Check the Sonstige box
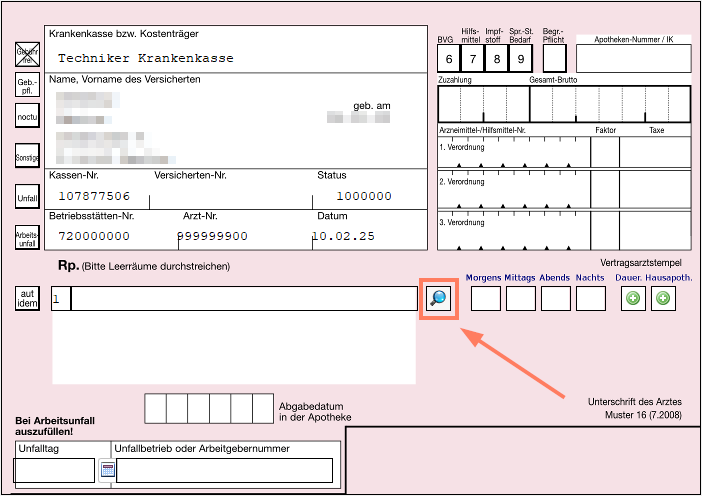Screen dimensions: 702x496 click(27, 156)
